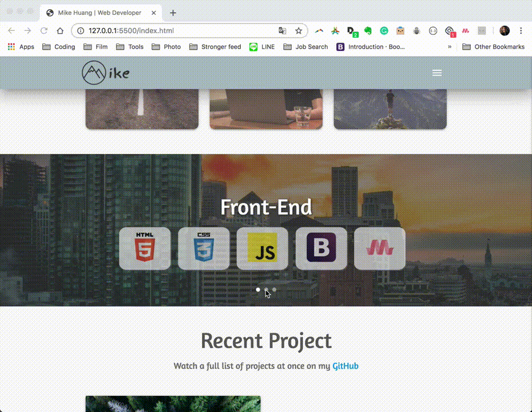Image resolution: width=532 pixels, height=412 pixels.
Task: Select first carousel indicator dot
Action: 258,290
